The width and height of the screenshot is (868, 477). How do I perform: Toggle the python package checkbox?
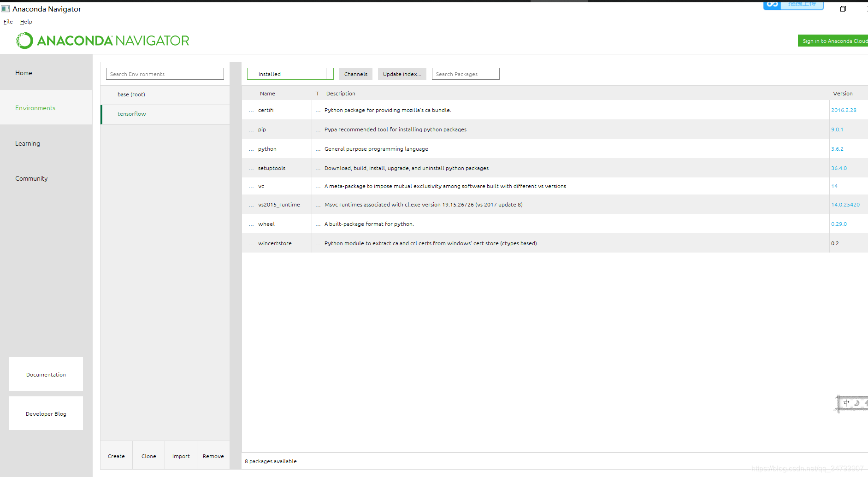coord(251,149)
